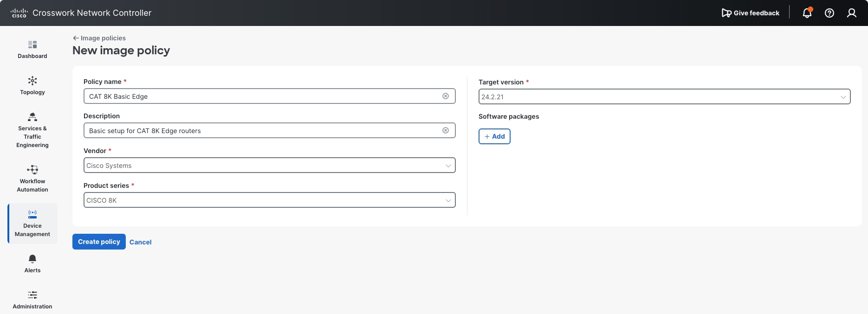Click the 'Target version' label
Screen dimensions: 868x314
point(501,82)
